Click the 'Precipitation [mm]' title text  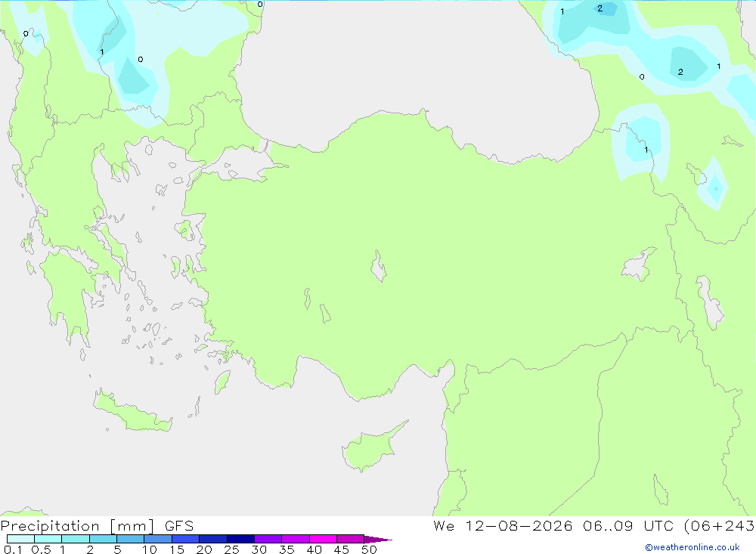point(78,526)
